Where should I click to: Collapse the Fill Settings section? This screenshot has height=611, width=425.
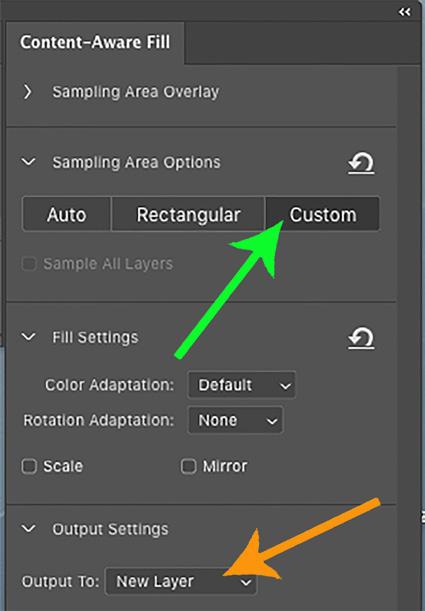29,337
